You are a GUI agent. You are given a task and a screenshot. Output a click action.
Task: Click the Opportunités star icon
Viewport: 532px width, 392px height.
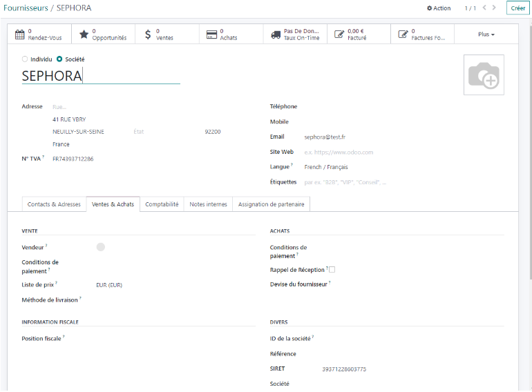(x=84, y=35)
